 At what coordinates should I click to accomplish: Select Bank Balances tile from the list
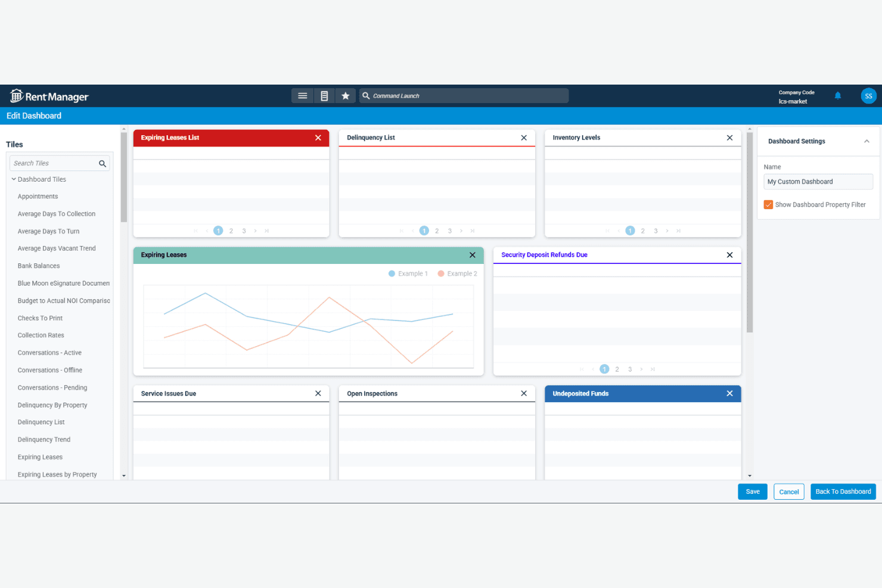point(39,266)
